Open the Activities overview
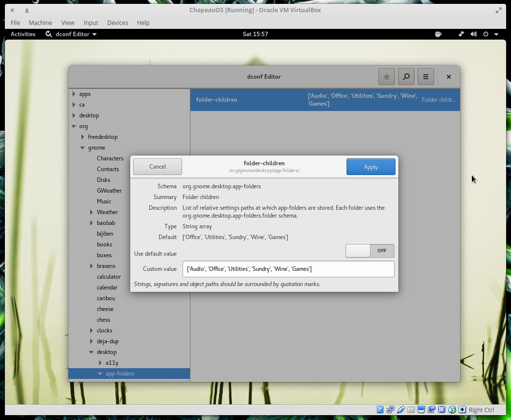The height and width of the screenshot is (420, 511). point(23,34)
